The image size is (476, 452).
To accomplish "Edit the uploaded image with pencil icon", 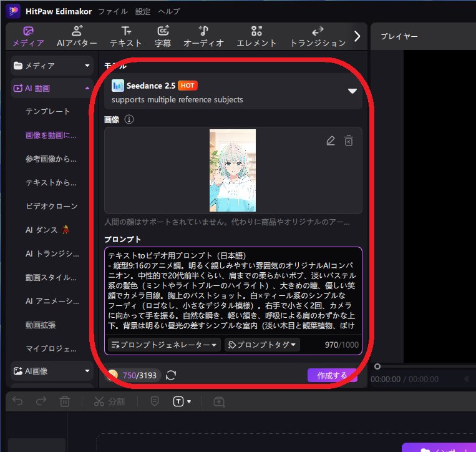I will click(330, 141).
